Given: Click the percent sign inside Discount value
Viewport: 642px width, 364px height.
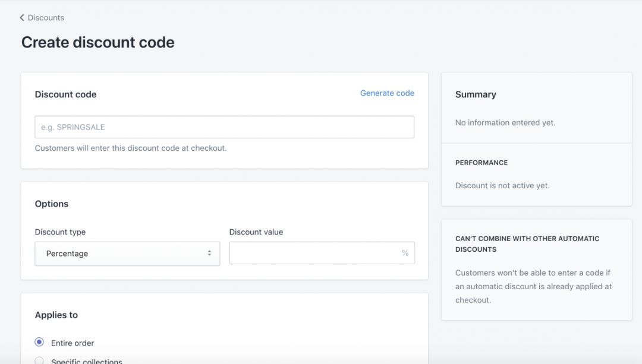Looking at the screenshot, I should pyautogui.click(x=405, y=253).
